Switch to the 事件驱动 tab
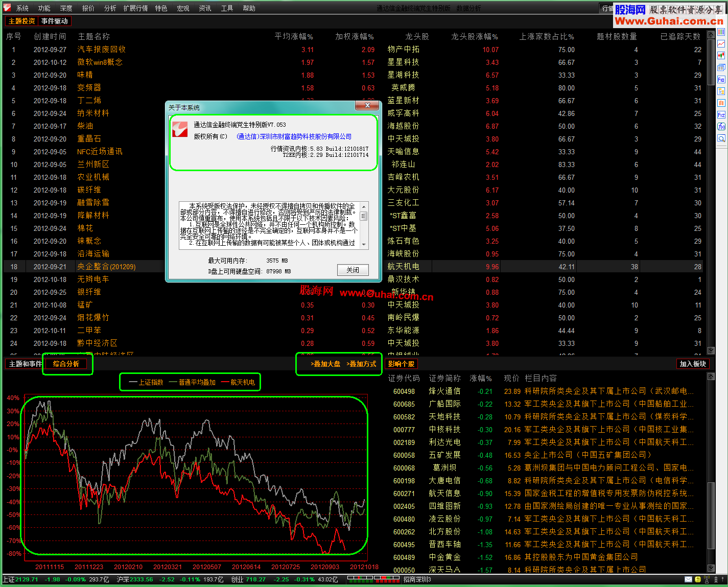Viewport: 728px width, 587px height. pyautogui.click(x=54, y=21)
